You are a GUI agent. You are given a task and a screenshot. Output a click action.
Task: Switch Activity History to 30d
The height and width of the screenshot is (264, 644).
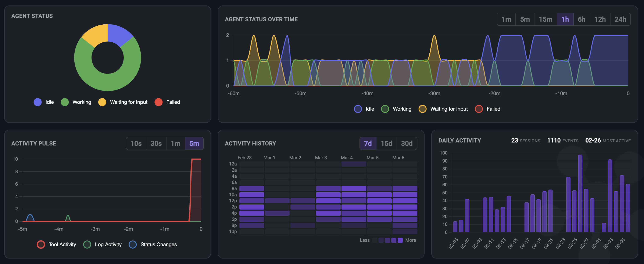click(x=407, y=143)
